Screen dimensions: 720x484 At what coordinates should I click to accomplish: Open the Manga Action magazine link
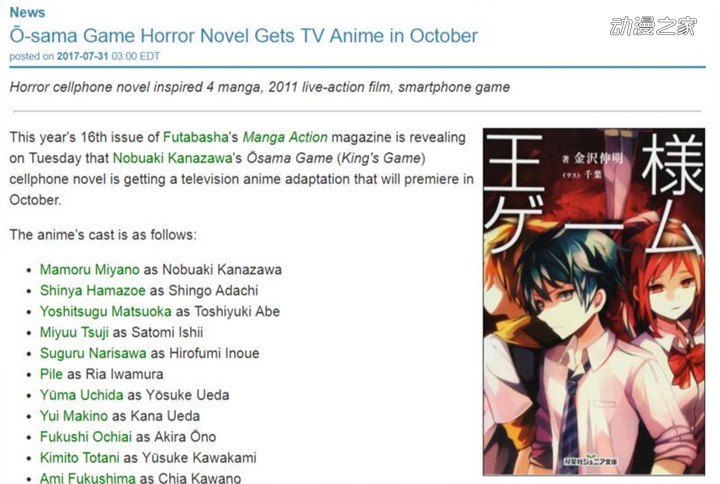285,137
